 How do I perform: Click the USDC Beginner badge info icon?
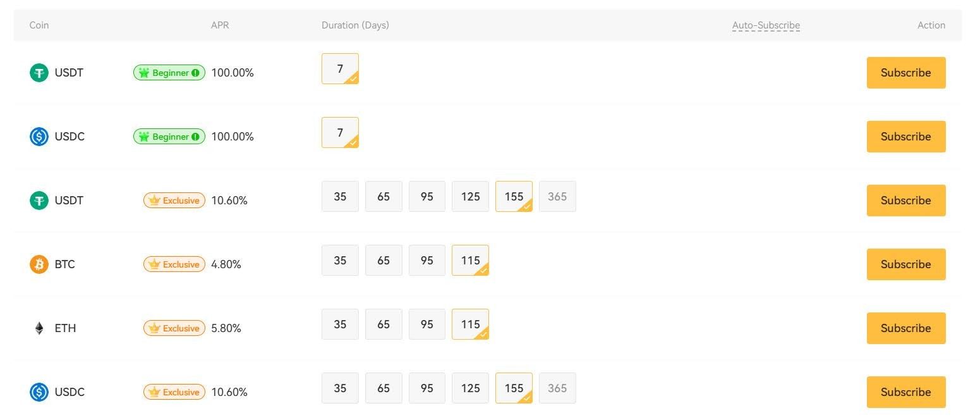pos(196,137)
